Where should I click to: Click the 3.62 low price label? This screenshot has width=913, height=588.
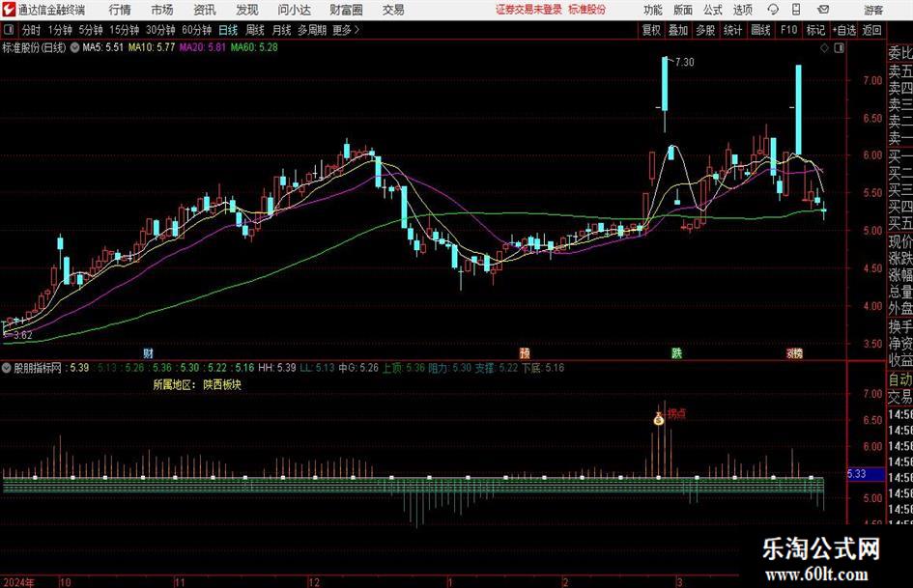tap(23, 335)
